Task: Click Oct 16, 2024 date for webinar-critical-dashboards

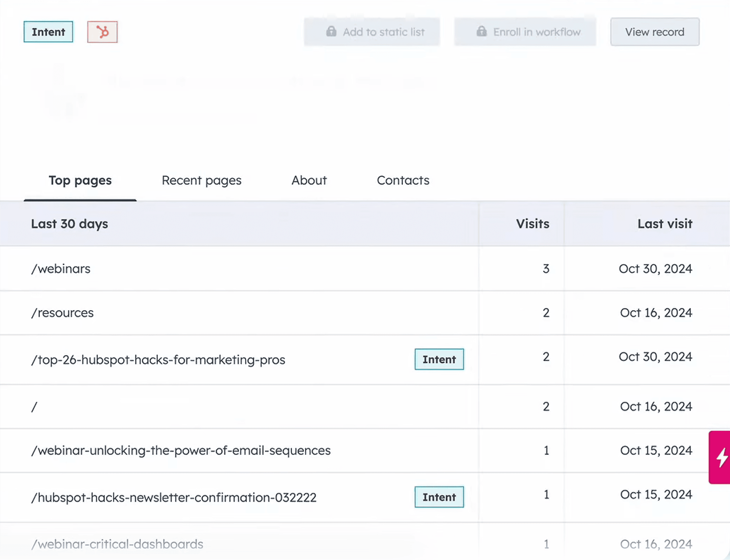Action: coord(656,544)
